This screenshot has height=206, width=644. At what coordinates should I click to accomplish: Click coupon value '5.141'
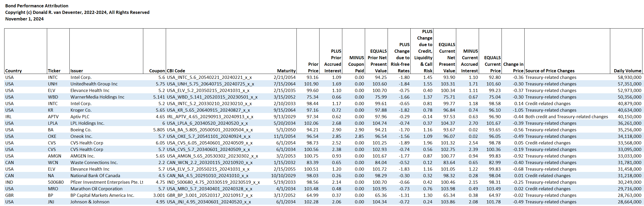click(159, 97)
